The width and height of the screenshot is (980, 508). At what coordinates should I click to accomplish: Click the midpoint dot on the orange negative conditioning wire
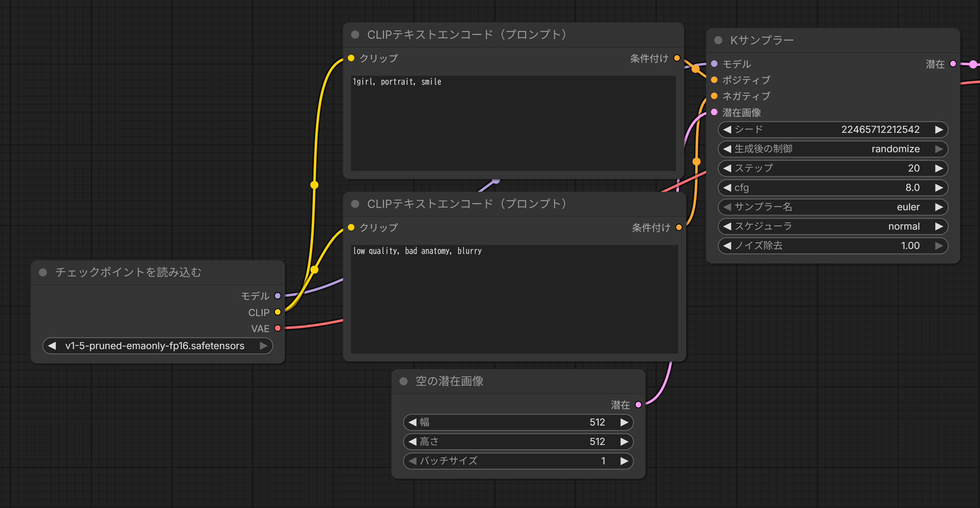click(696, 162)
